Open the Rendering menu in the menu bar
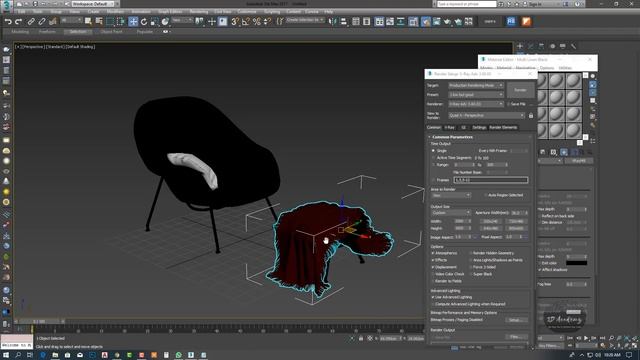Viewport: 640px width, 360px height. pyautogui.click(x=199, y=12)
